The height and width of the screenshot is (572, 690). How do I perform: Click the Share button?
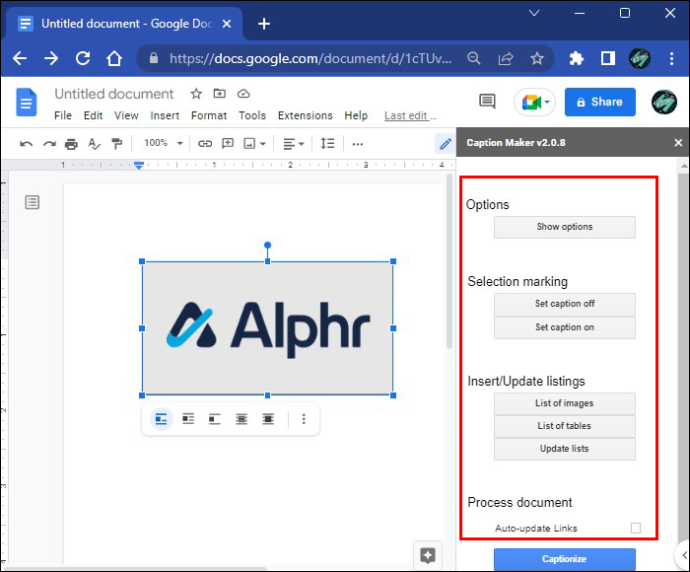tap(600, 102)
